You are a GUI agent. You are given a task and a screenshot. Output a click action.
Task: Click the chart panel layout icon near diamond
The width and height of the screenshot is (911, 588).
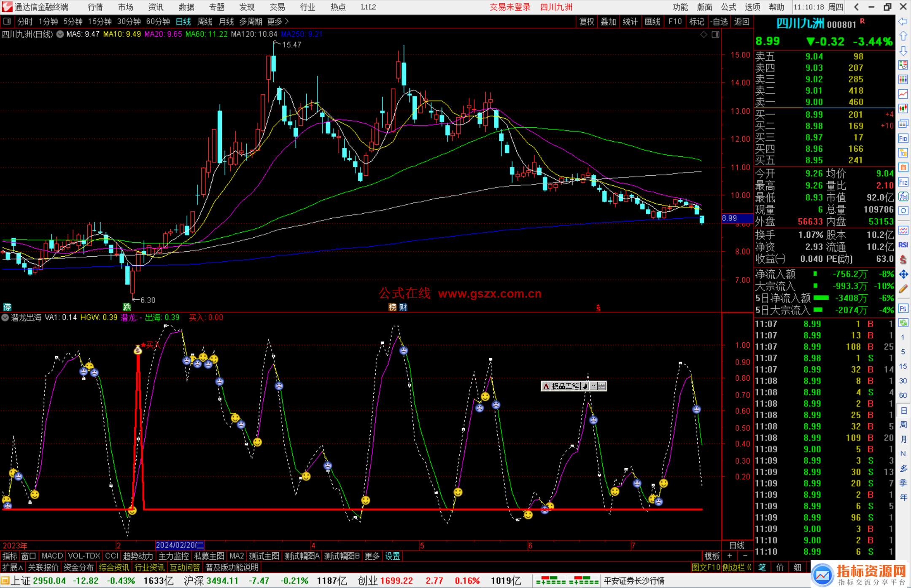(715, 35)
